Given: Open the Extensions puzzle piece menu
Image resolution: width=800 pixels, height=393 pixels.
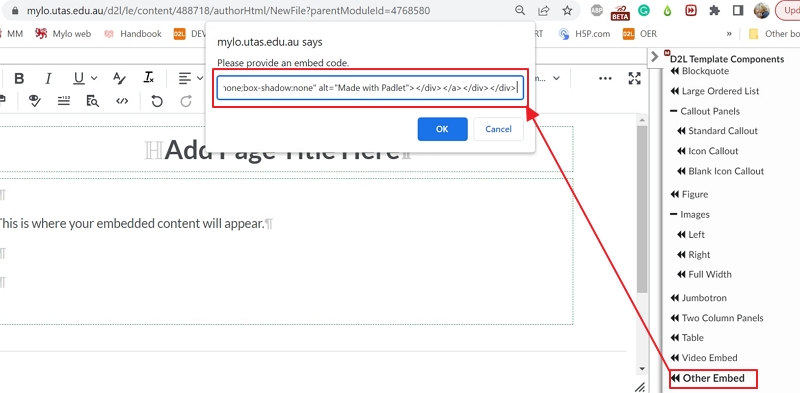Looking at the screenshot, I should click(x=715, y=10).
